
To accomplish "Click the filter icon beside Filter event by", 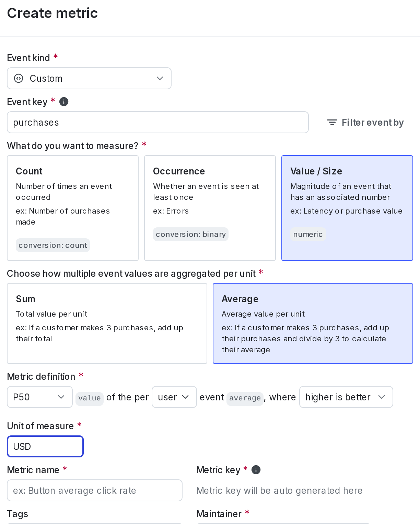I will [x=332, y=122].
